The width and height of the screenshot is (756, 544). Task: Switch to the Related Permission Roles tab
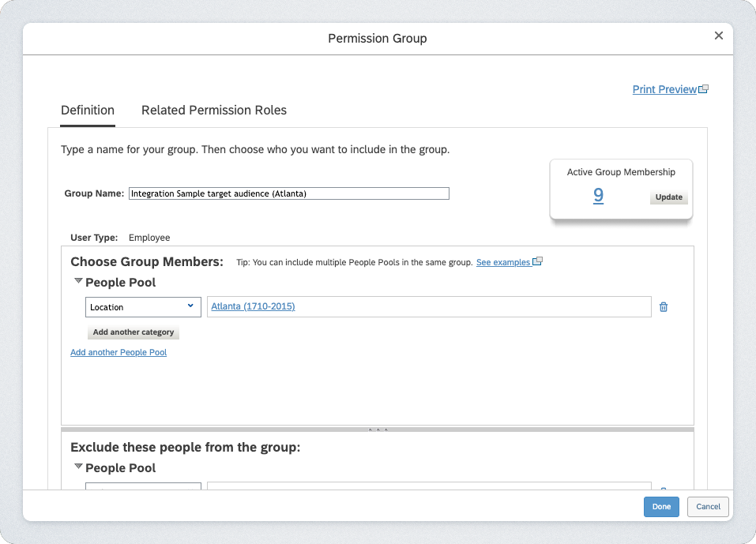point(213,111)
